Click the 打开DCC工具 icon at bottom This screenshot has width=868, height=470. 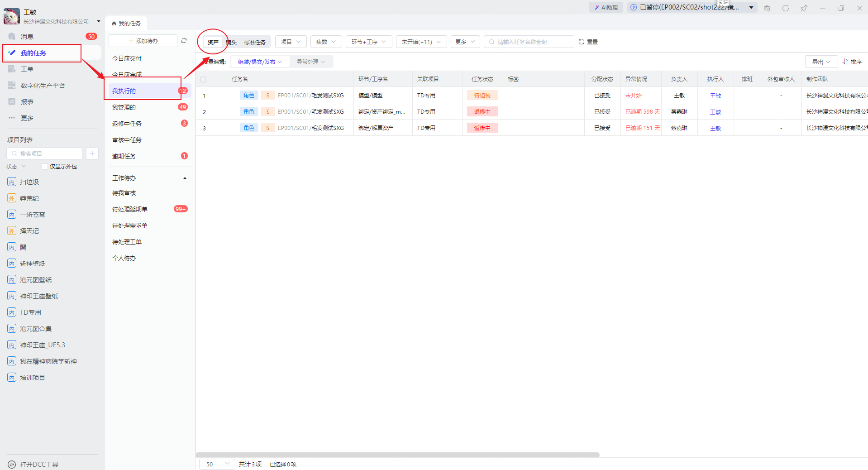[x=12, y=465]
